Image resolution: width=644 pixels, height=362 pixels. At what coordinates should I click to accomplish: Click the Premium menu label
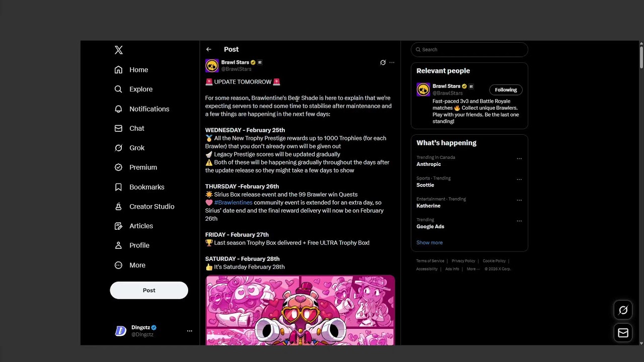tap(143, 167)
